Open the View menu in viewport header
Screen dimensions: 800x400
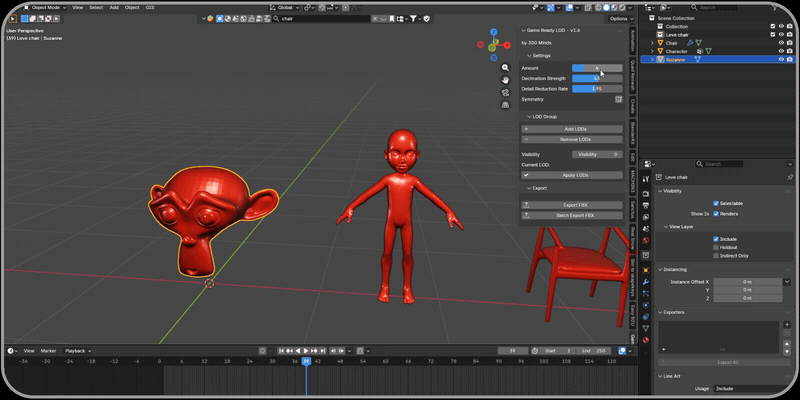tap(78, 8)
